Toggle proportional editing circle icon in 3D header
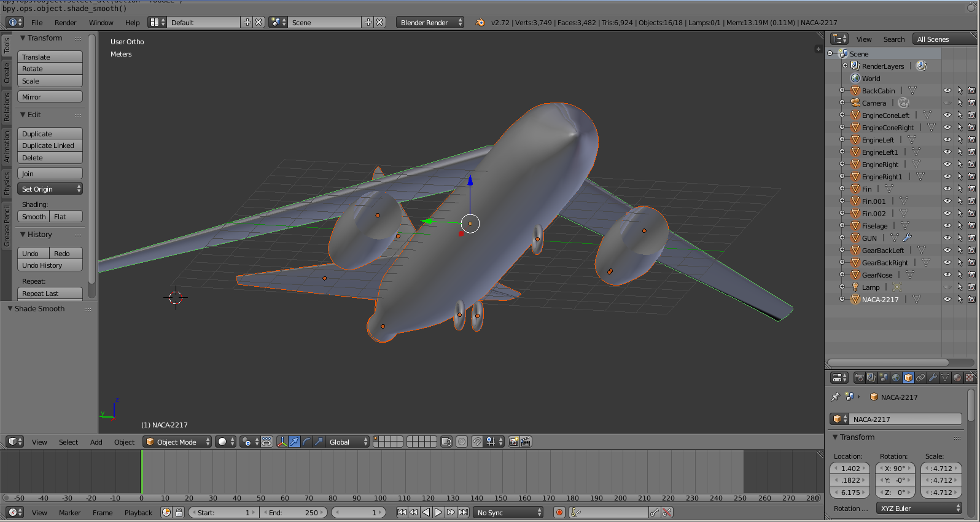The height and width of the screenshot is (522, 980). click(x=462, y=442)
